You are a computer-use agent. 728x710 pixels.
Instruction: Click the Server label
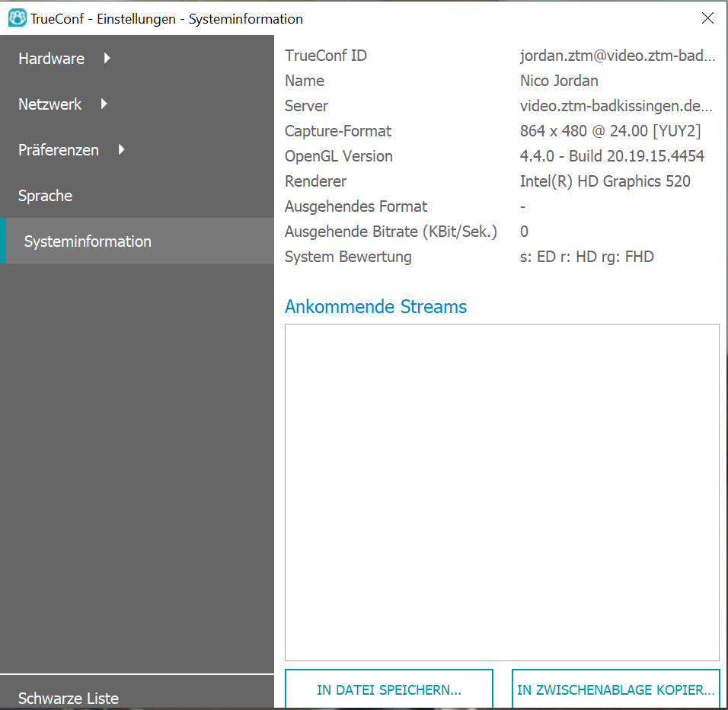click(x=306, y=106)
